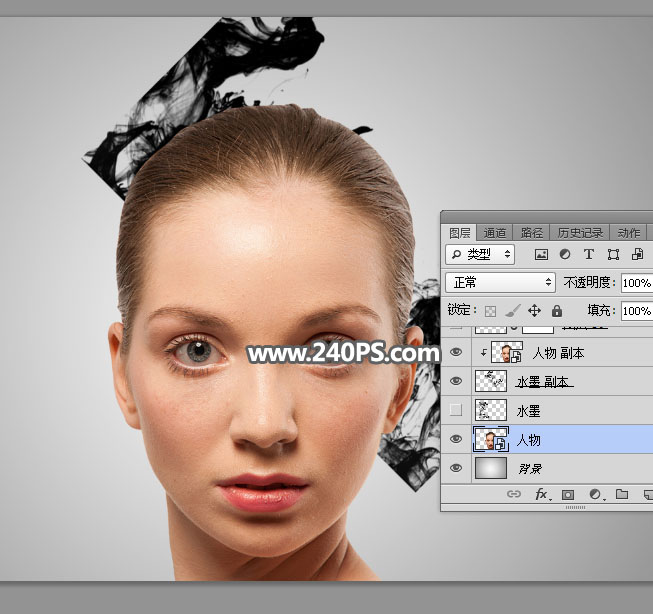The height and width of the screenshot is (614, 653).
Task: Select the layer name 人物
Action: pos(528,440)
